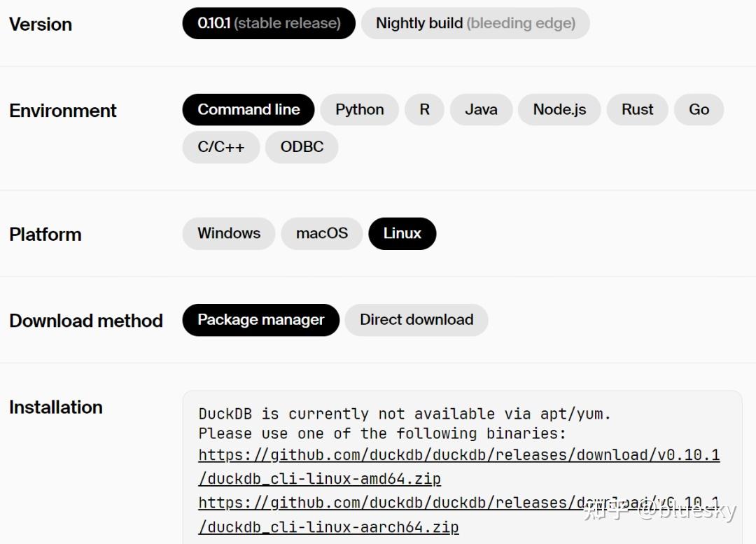Pick Node.js as environment

click(x=559, y=109)
